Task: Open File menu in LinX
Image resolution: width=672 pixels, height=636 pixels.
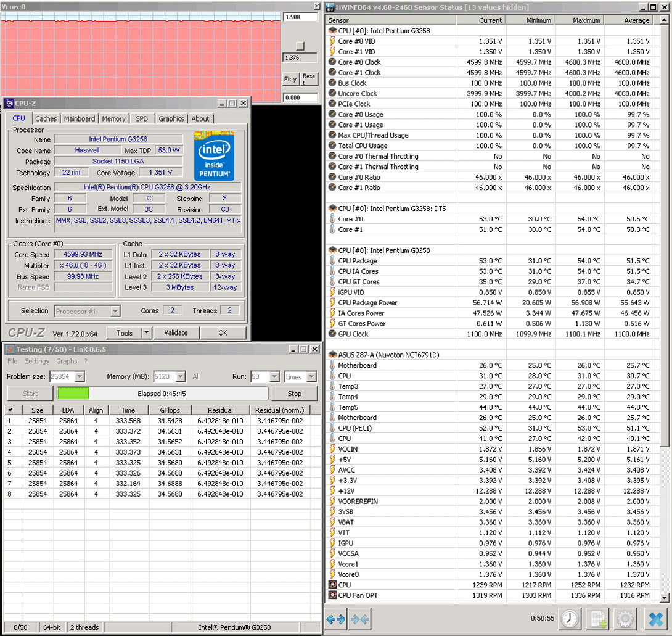Action: (12, 361)
